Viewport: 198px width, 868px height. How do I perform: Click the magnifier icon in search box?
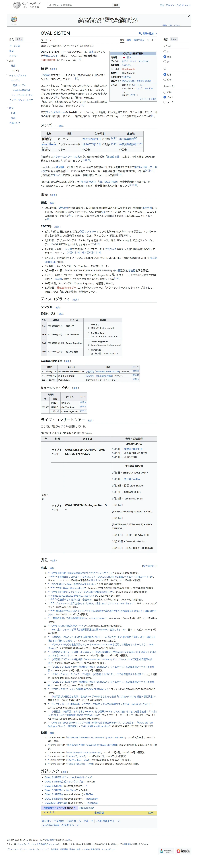(x=50, y=5)
